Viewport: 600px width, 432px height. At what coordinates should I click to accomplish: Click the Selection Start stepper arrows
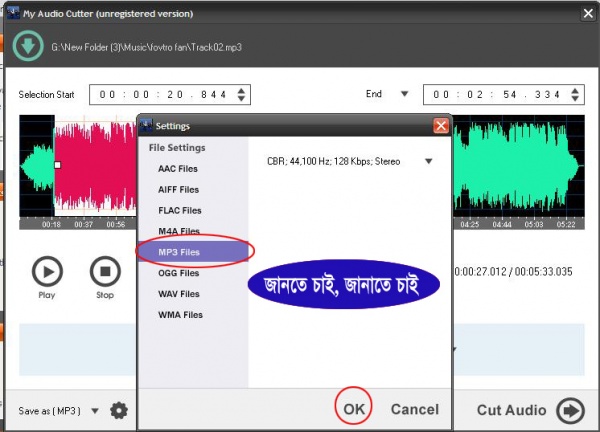[241, 95]
